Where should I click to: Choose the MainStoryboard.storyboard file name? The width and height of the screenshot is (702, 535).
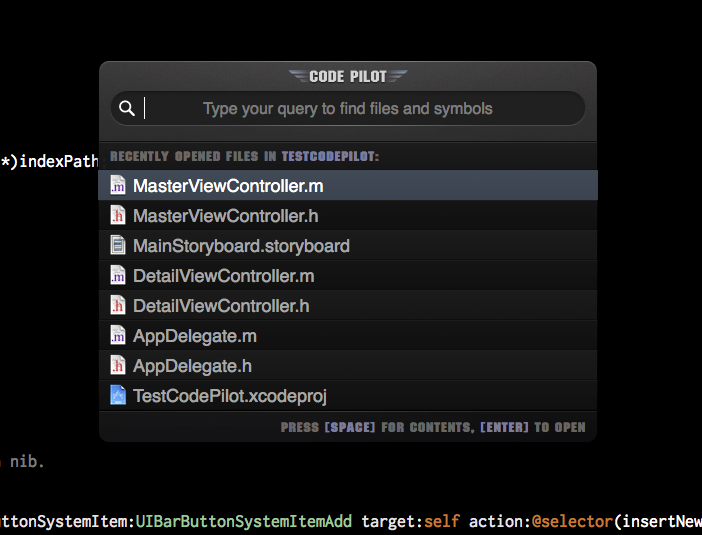pos(241,246)
